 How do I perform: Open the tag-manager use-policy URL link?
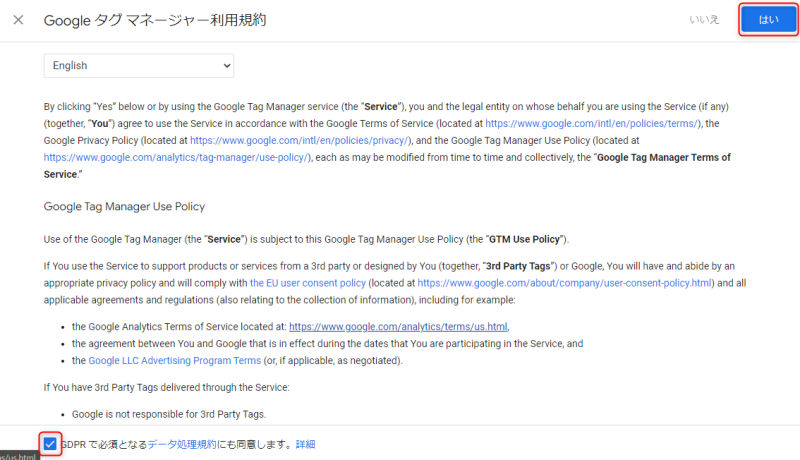[x=176, y=157]
